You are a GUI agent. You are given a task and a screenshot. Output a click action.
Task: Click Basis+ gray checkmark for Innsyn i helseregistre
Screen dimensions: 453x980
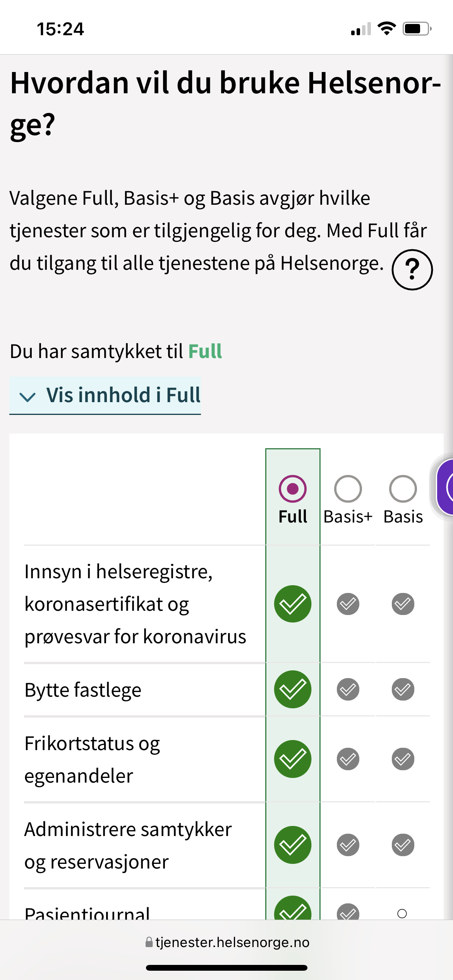[x=348, y=604]
